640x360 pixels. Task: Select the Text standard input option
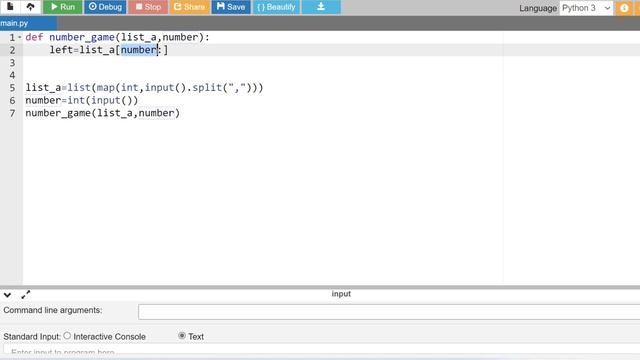(x=182, y=336)
